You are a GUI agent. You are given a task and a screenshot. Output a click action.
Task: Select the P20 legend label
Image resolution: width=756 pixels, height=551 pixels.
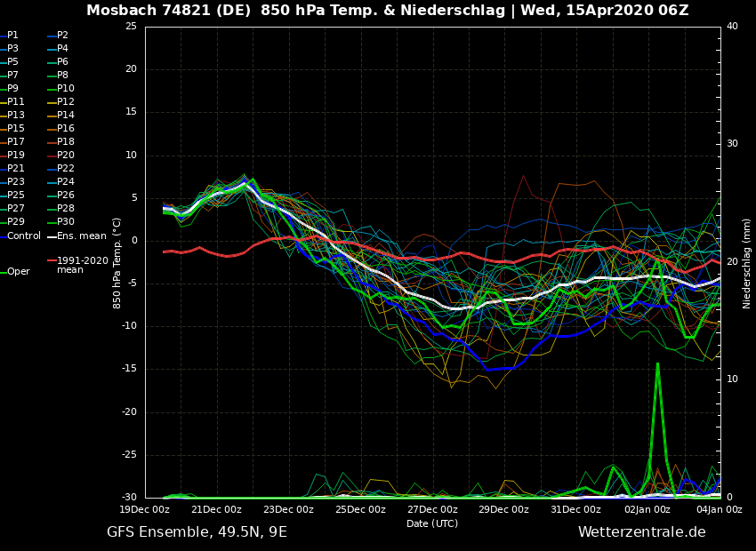point(66,156)
